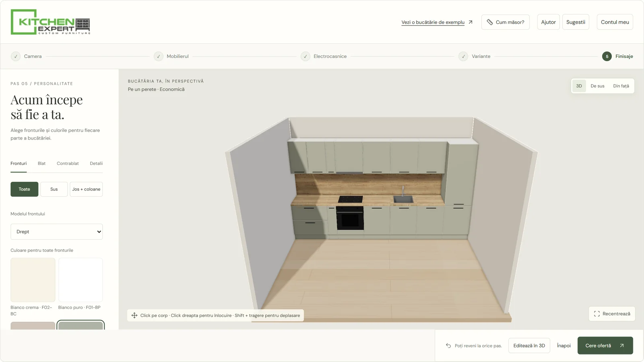Click the Kitchen Expert logo
This screenshot has height=362, width=644.
[x=50, y=22]
